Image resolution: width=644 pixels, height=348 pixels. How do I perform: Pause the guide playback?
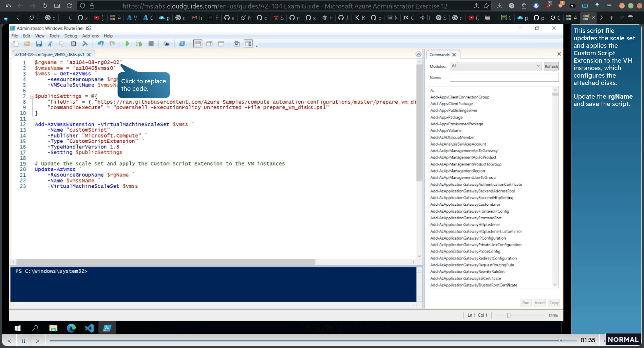(x=23, y=341)
